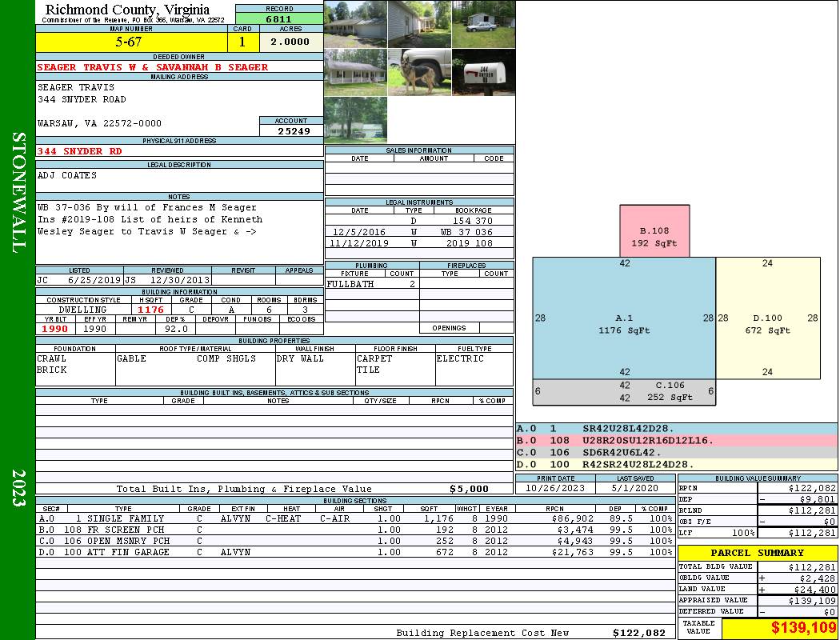Click the yellow PARCEL SUMMARY header

[758, 553]
